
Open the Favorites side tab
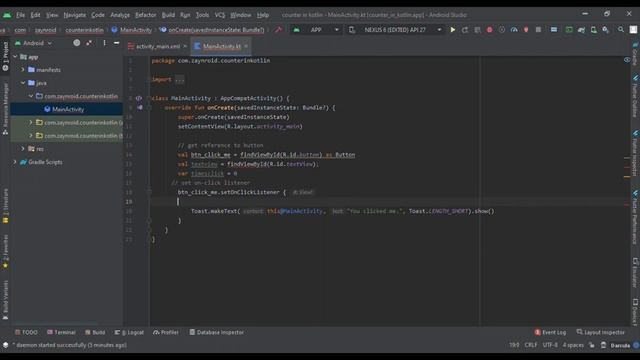pos(5,251)
